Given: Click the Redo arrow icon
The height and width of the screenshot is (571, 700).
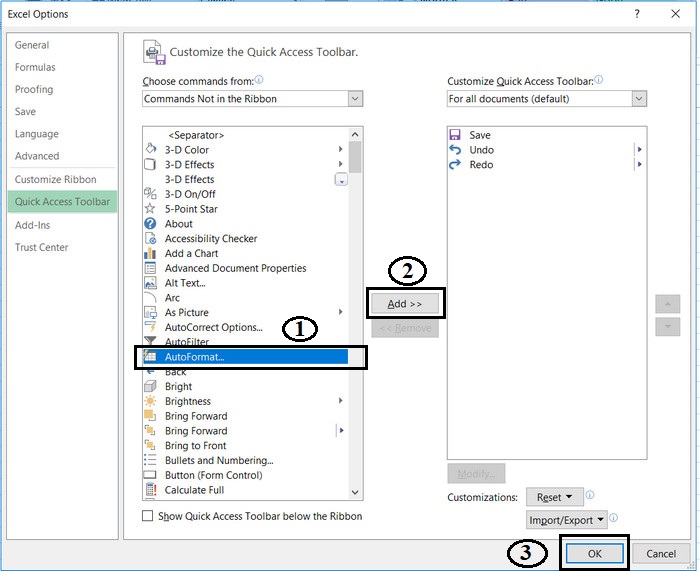Looking at the screenshot, I should pyautogui.click(x=455, y=164).
